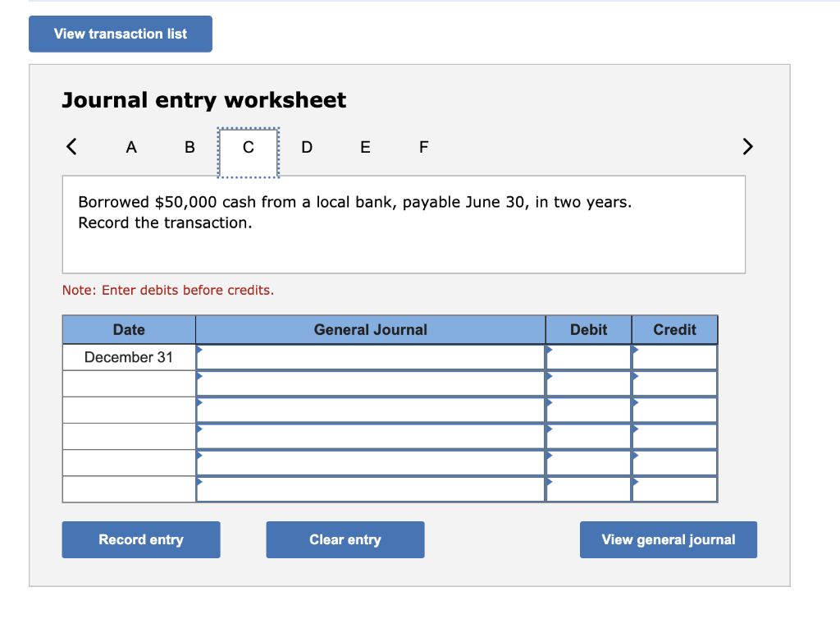Select the currently active tab C
Screen dimensions: 840x619
click(247, 147)
